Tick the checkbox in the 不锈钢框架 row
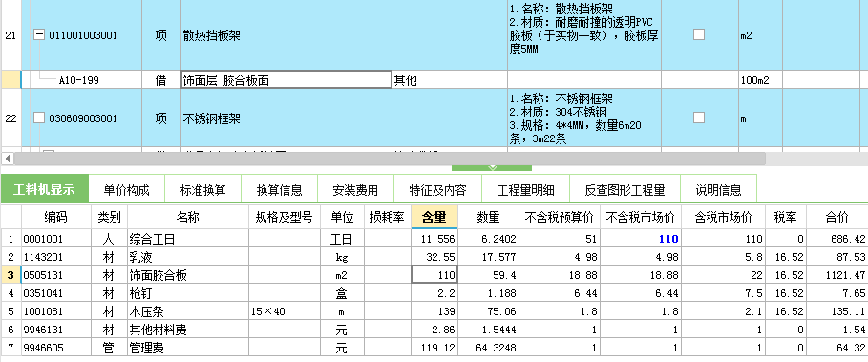The height and width of the screenshot is (362, 868). coord(699,117)
